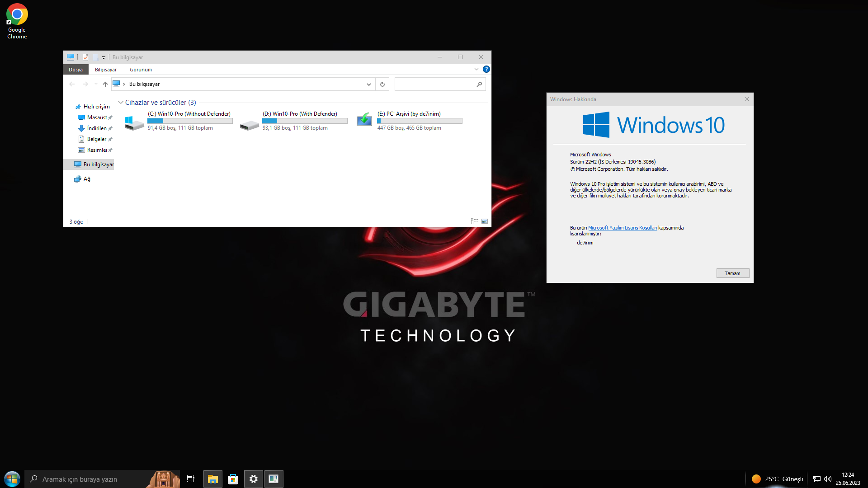This screenshot has height=488, width=868.
Task: Open the Bilgisayar ribbon tab
Action: click(106, 70)
